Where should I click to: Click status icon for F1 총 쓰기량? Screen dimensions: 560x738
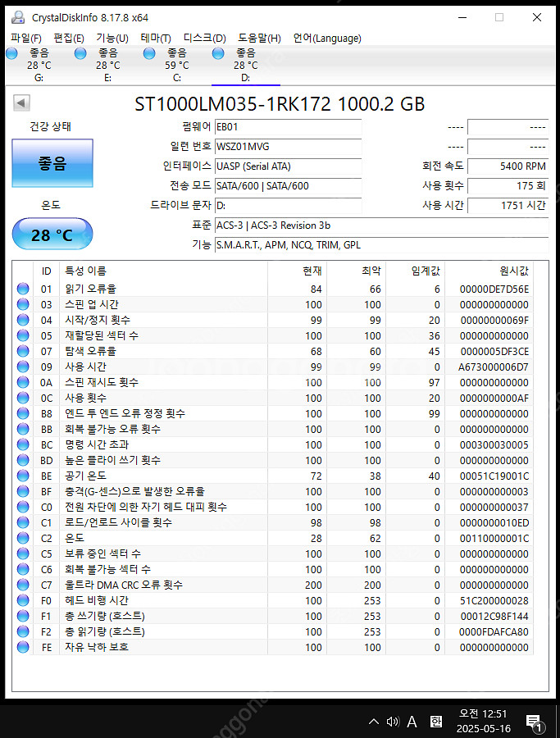click(23, 616)
